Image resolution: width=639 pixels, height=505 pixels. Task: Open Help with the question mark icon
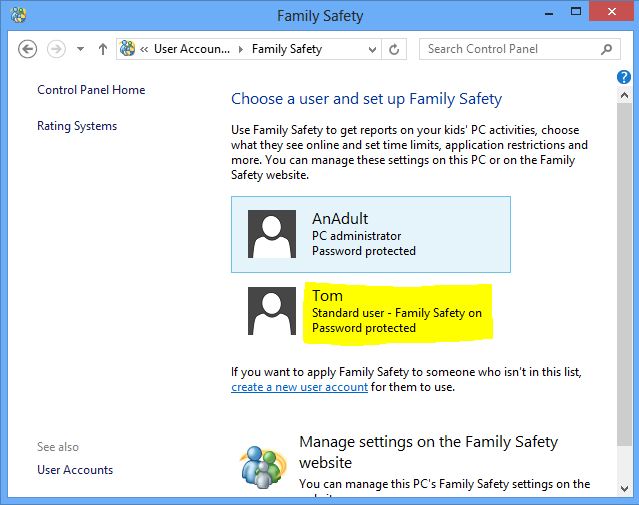tap(624, 77)
